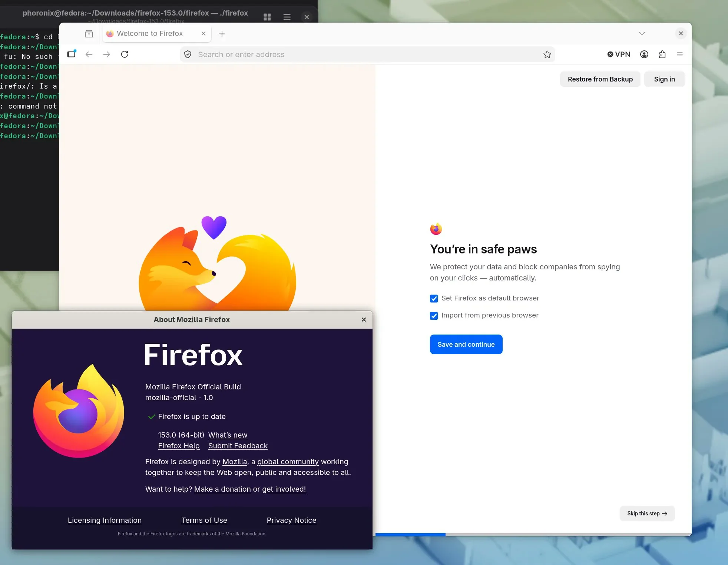Close the Firefox browser window

[x=681, y=33]
